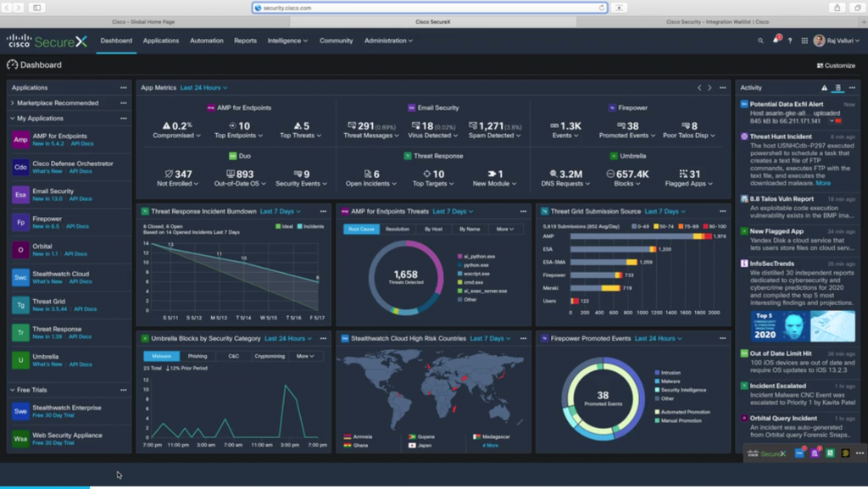Open the search icon in header

click(x=760, y=41)
